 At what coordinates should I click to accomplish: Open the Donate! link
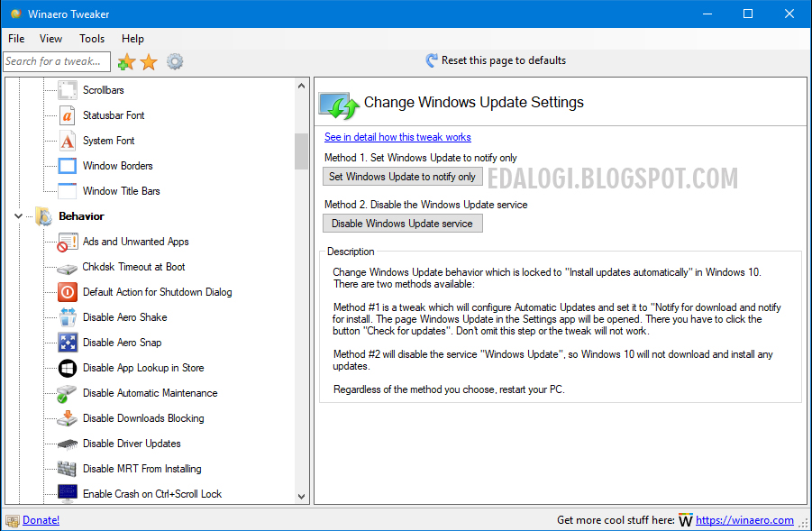(x=41, y=520)
